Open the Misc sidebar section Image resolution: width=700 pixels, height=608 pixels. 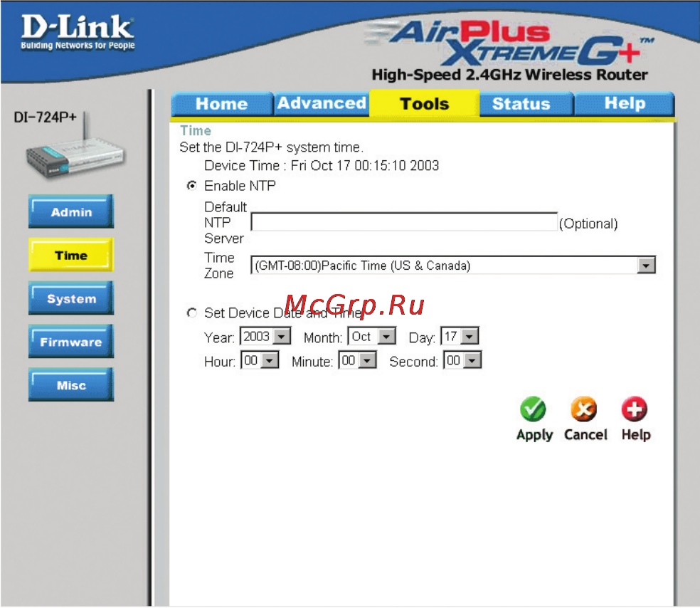71,385
